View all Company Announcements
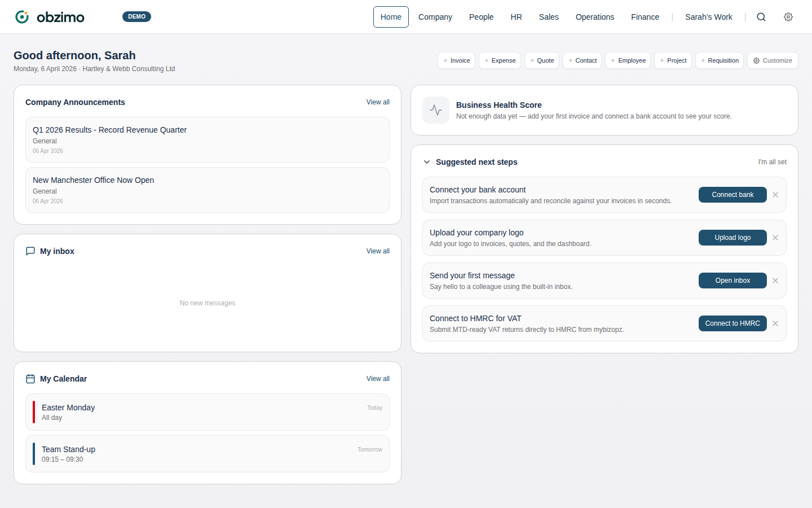The height and width of the screenshot is (508, 812). (378, 102)
